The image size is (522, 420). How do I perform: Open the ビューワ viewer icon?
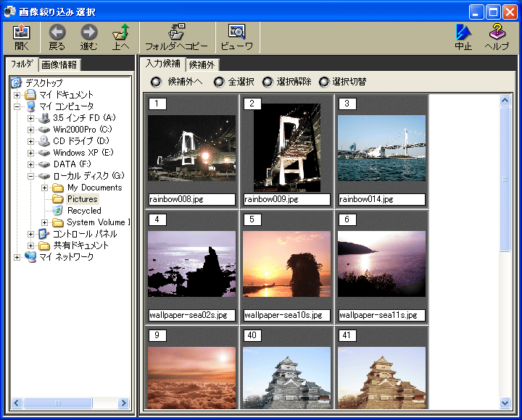[x=236, y=33]
